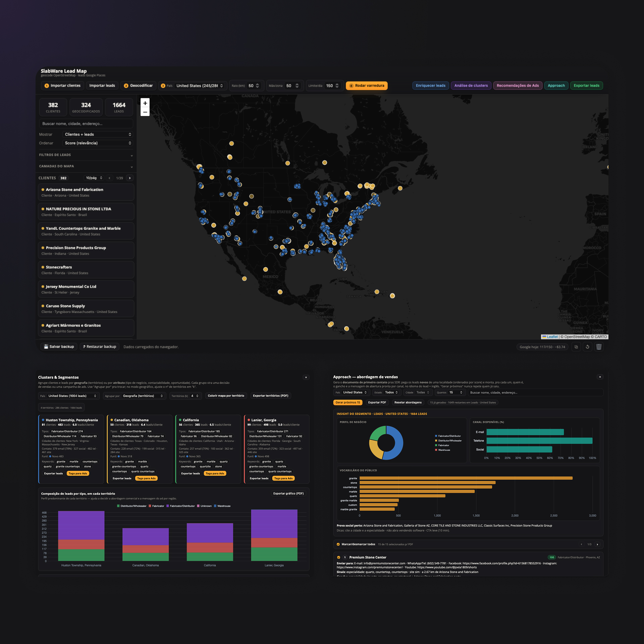Image resolution: width=644 pixels, height=644 pixels.
Task: Click Salvar backup with disk icon
Action: pyautogui.click(x=59, y=346)
